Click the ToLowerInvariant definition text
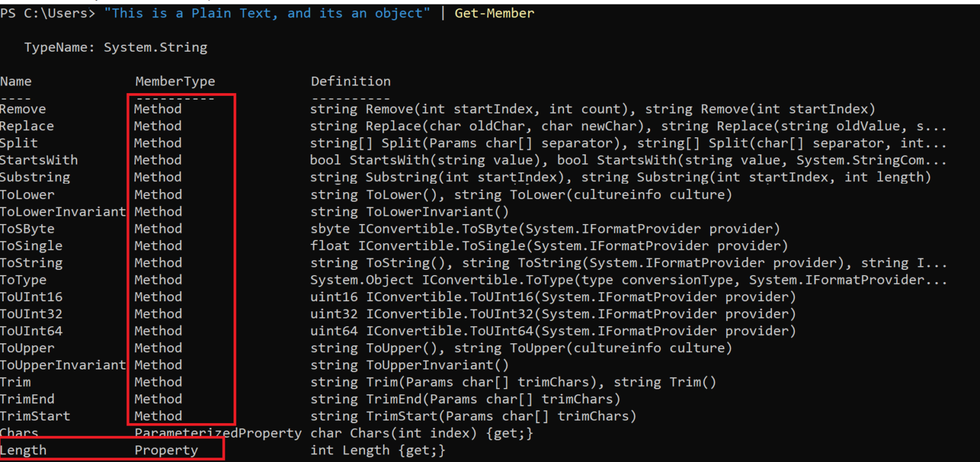980x462 pixels. point(410,212)
